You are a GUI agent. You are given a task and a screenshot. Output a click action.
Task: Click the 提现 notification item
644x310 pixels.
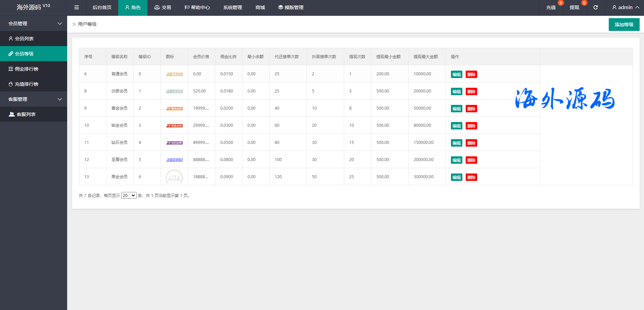574,7
